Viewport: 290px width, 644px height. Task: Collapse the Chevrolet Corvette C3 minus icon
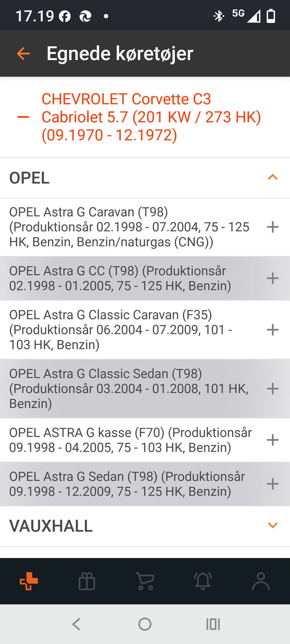(23, 117)
